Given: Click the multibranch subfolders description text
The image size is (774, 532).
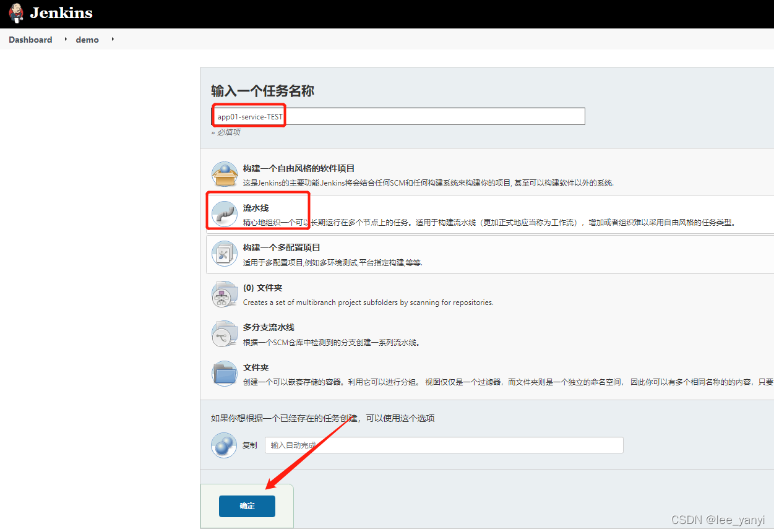Looking at the screenshot, I should click(368, 302).
